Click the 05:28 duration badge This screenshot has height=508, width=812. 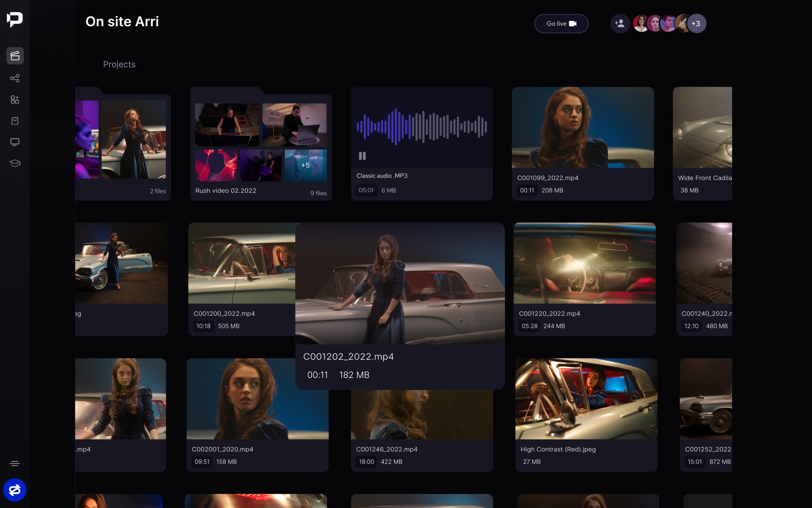529,326
